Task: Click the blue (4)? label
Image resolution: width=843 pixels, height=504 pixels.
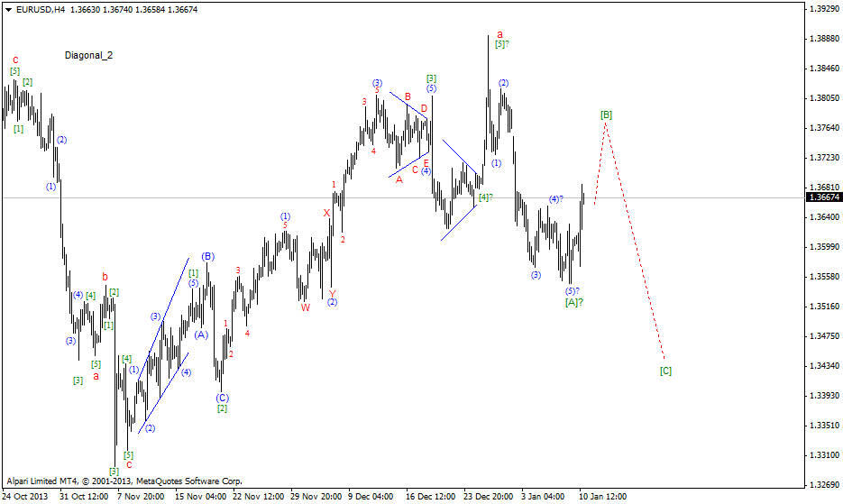Action: pyautogui.click(x=556, y=199)
